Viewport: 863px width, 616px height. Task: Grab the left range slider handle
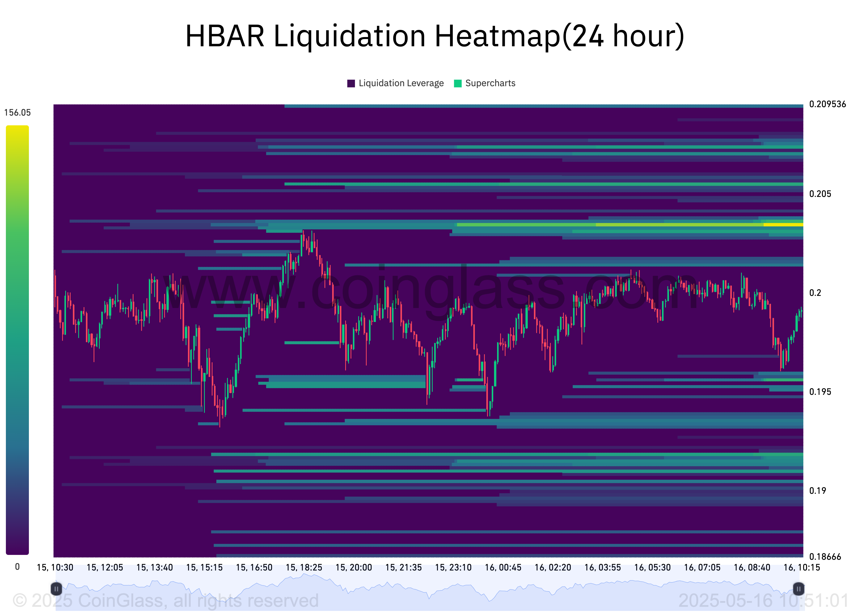pos(56,589)
